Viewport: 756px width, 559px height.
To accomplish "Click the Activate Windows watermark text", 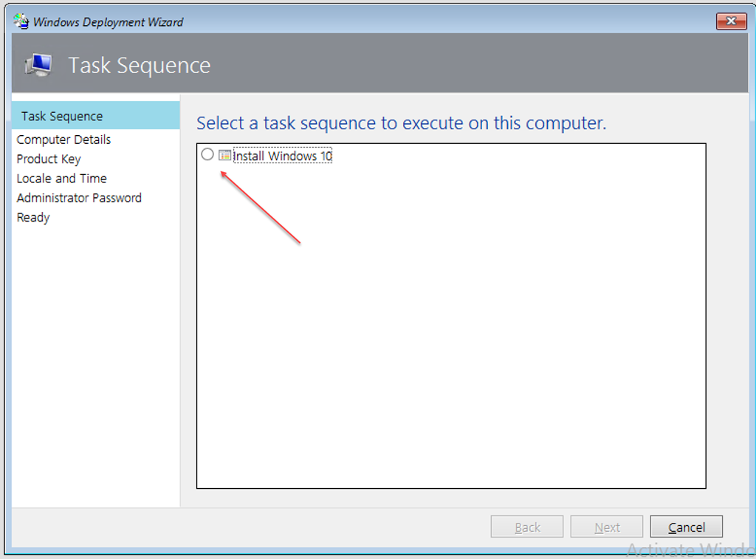I will (x=689, y=550).
